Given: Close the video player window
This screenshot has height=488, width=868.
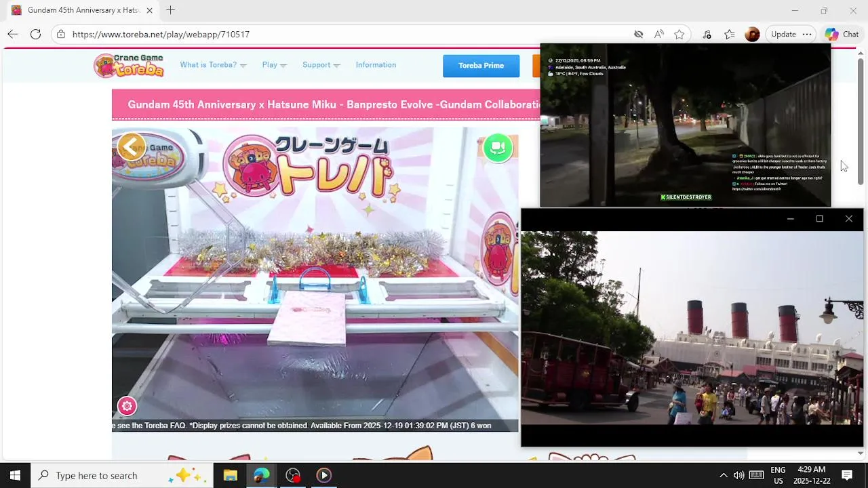Looking at the screenshot, I should [849, 219].
